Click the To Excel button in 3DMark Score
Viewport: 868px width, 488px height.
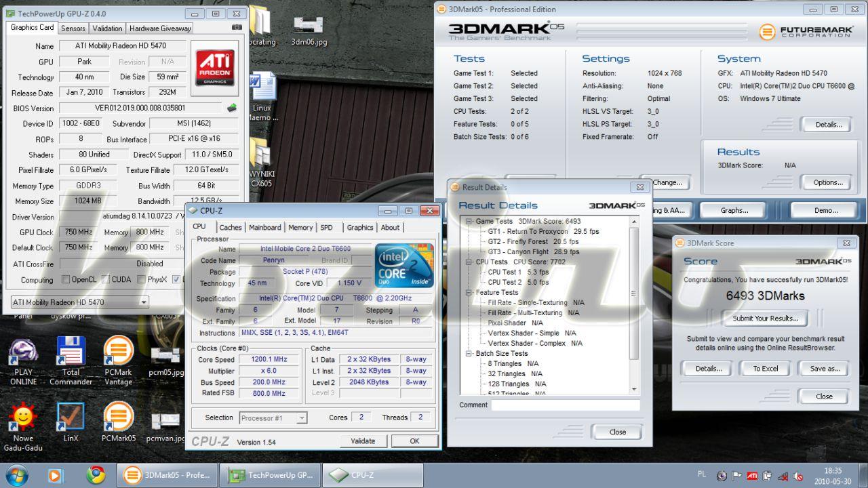coord(766,369)
